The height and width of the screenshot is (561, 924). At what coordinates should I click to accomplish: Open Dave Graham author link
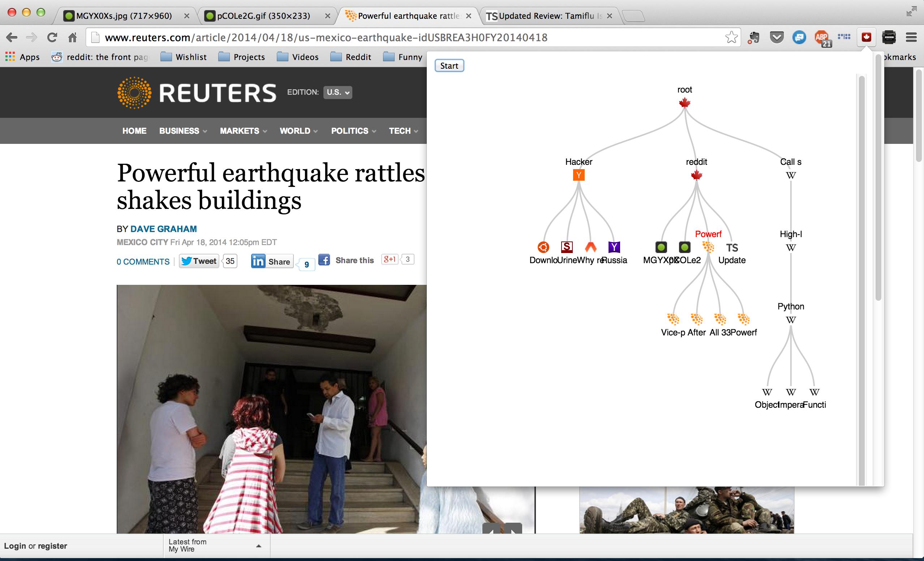tap(163, 229)
